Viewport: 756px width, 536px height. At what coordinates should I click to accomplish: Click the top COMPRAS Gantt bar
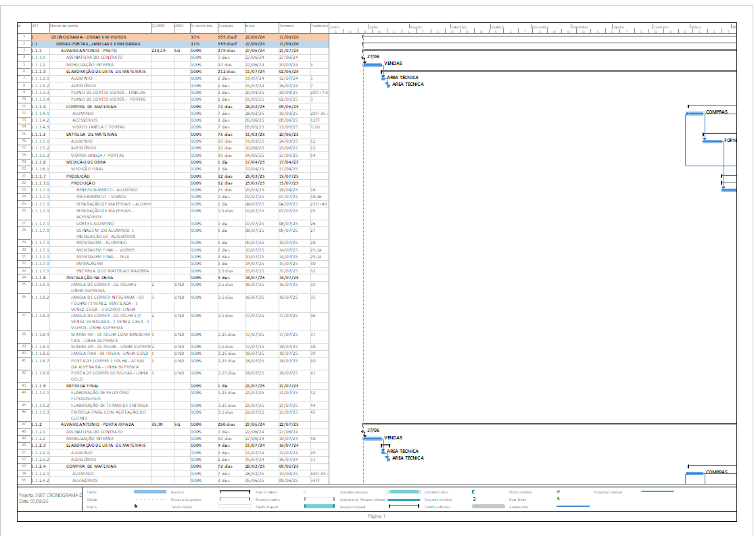click(x=694, y=114)
